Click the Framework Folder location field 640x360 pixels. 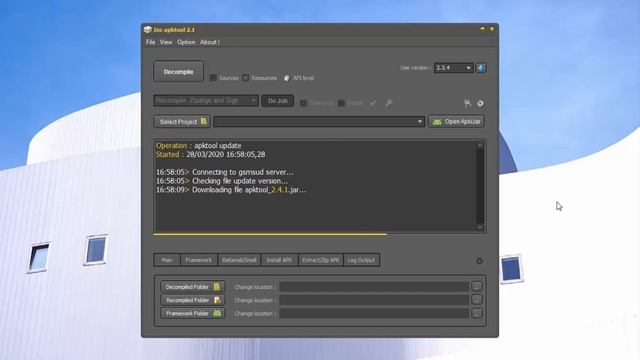(x=373, y=313)
